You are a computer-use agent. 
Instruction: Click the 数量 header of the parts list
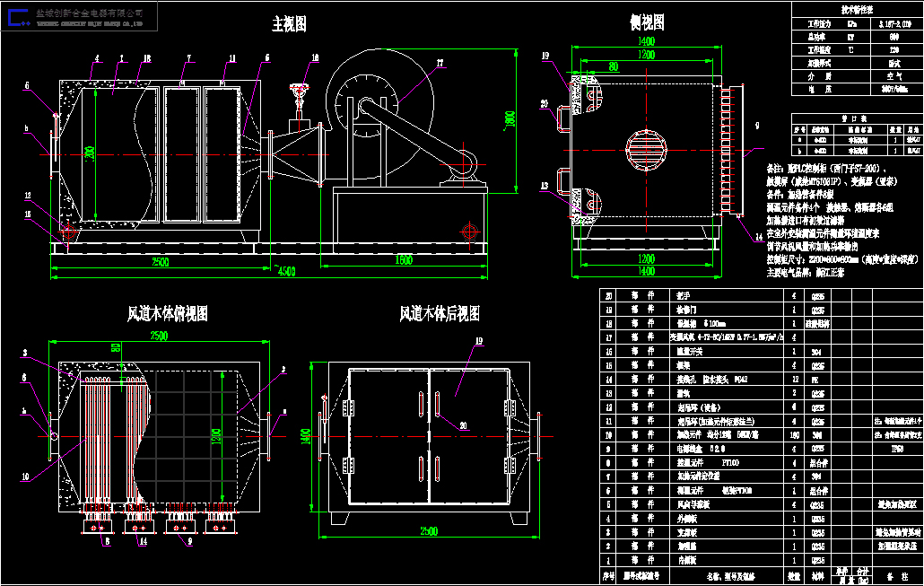tap(794, 576)
